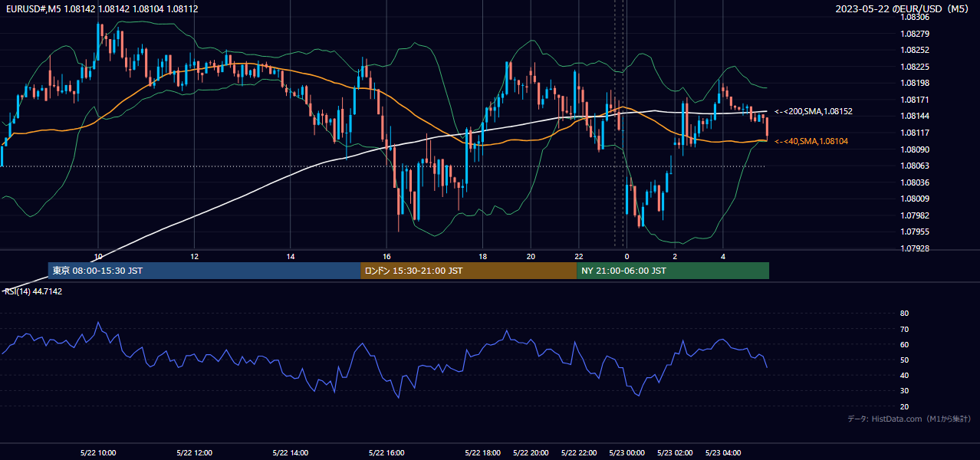Click hour label 22 under price chart

[579, 256]
